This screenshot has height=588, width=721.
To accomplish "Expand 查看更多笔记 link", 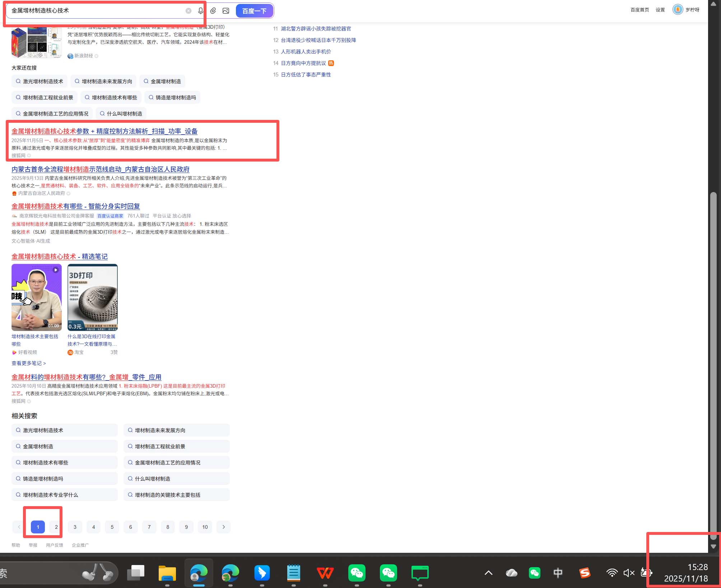I will [28, 363].
